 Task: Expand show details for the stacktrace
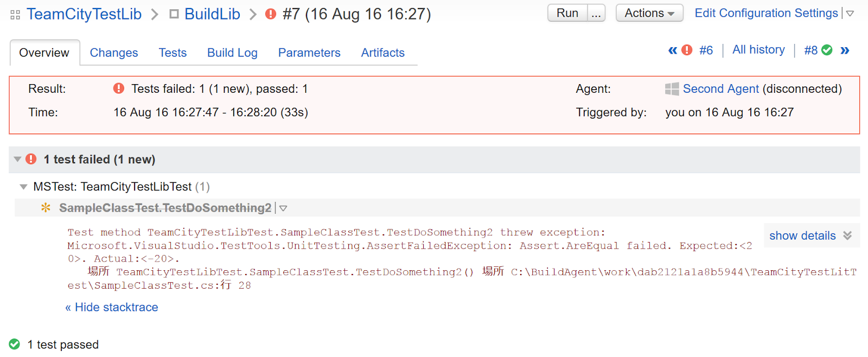click(x=810, y=235)
